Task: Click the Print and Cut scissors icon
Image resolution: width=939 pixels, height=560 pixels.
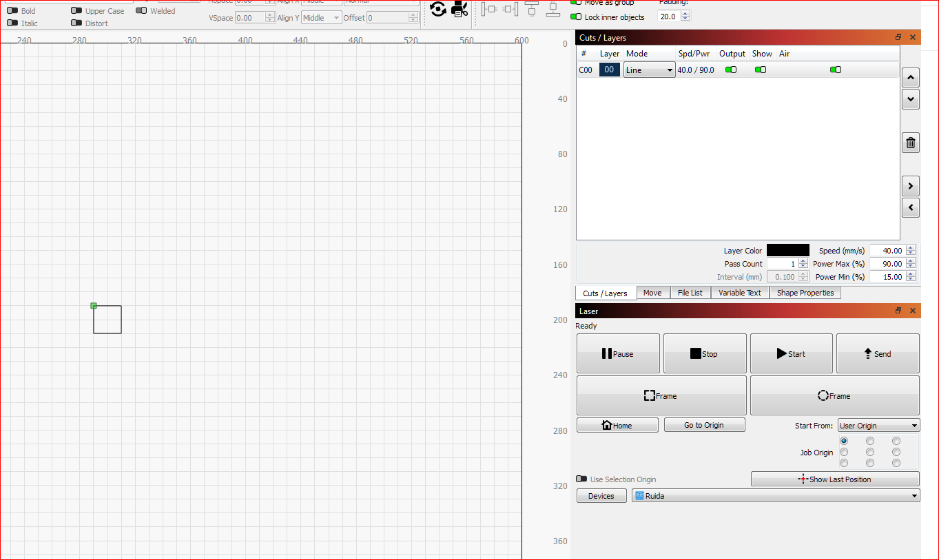Action: [x=460, y=10]
